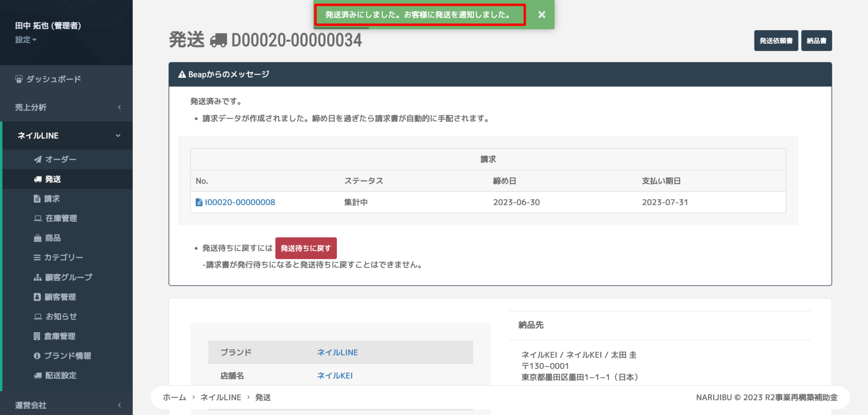Open 在庫管理 with the monitor icon
The height and width of the screenshot is (415, 868).
tap(38, 218)
